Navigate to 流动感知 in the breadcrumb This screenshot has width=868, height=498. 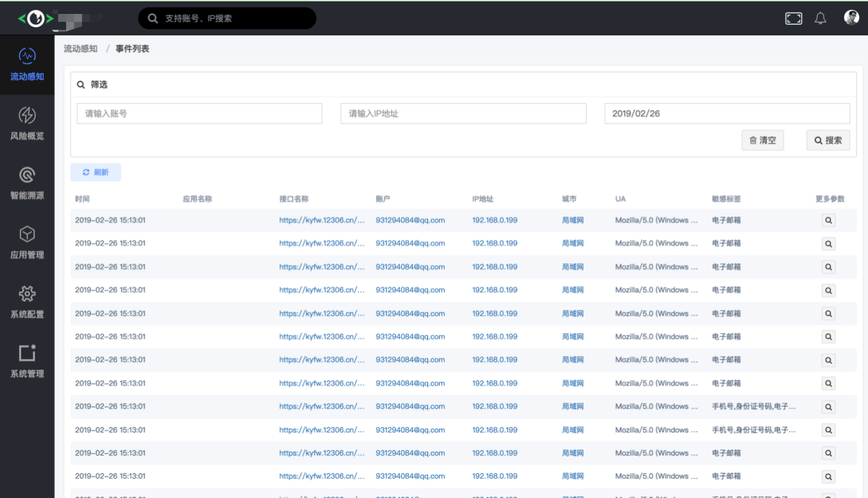coord(81,49)
